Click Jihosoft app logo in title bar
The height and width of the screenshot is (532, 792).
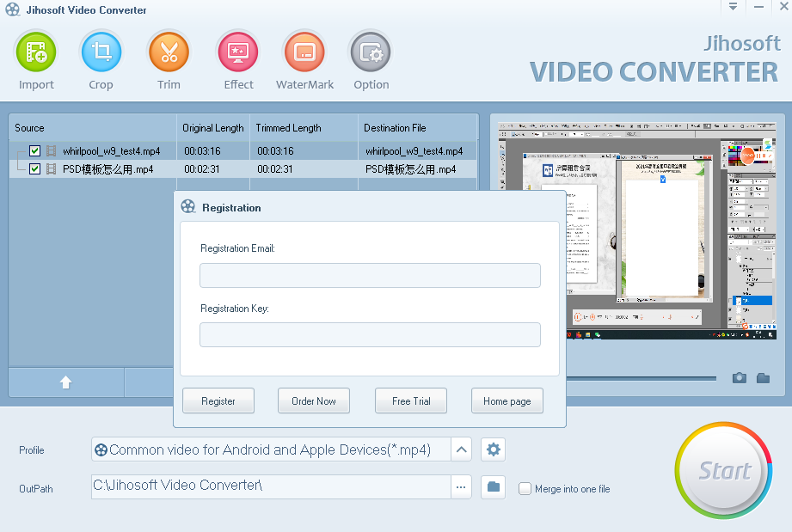pyautogui.click(x=13, y=9)
